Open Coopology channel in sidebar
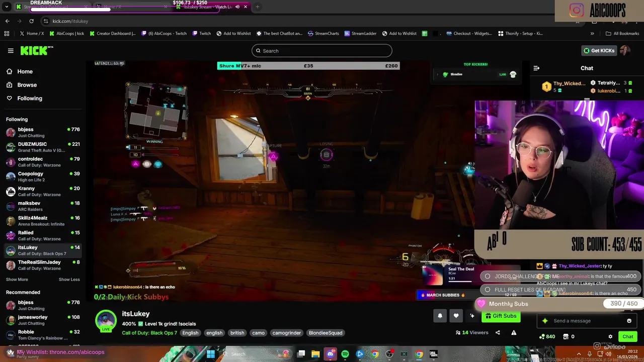 [43, 176]
